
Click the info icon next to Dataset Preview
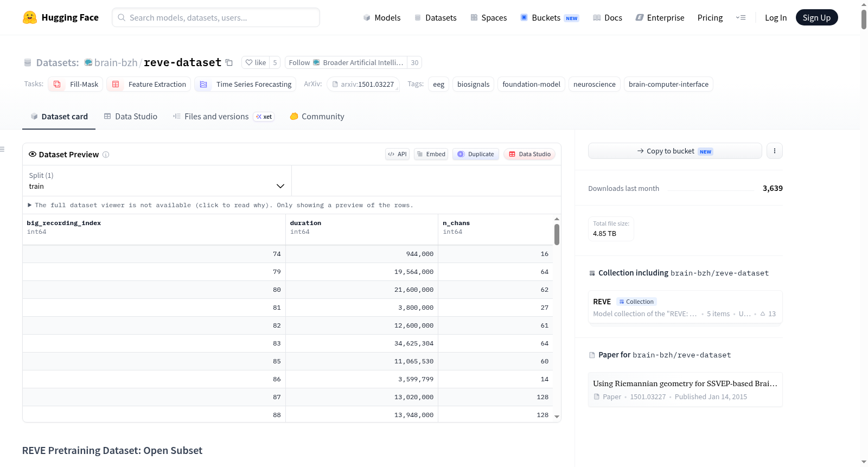pyautogui.click(x=106, y=155)
